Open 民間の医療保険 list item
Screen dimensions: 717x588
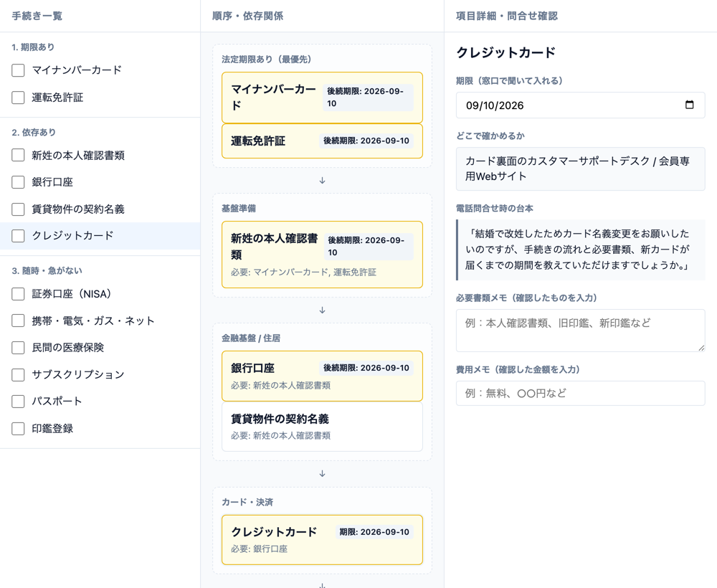pyautogui.click(x=100, y=348)
